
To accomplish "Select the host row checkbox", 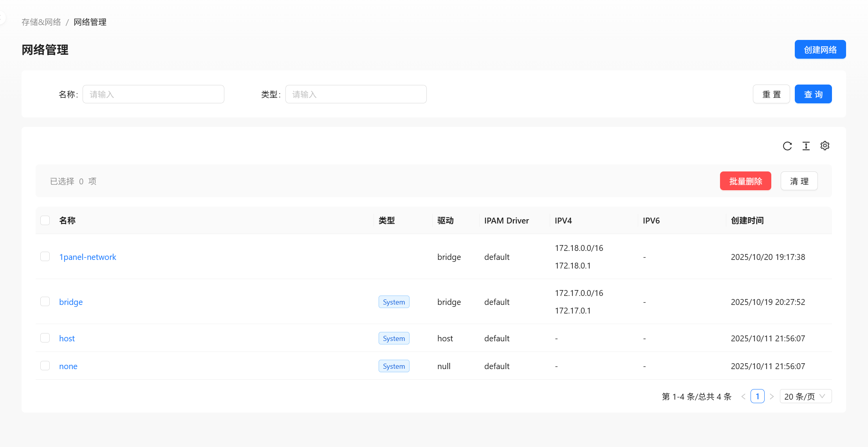I will [45, 338].
